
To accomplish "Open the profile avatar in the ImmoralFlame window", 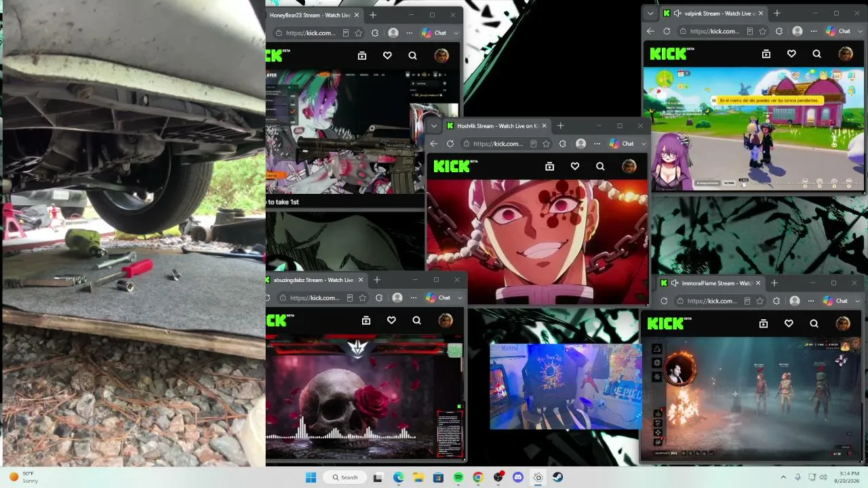I will 843,324.
